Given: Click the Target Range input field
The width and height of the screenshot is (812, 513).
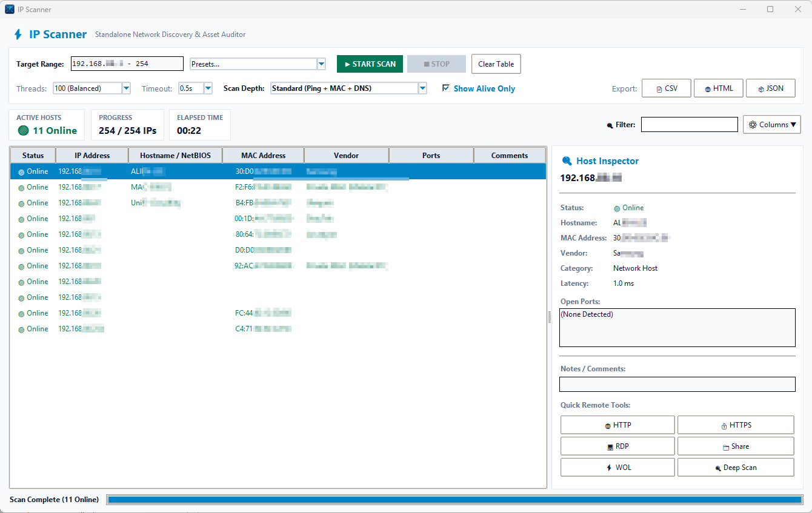Looking at the screenshot, I should click(x=127, y=64).
